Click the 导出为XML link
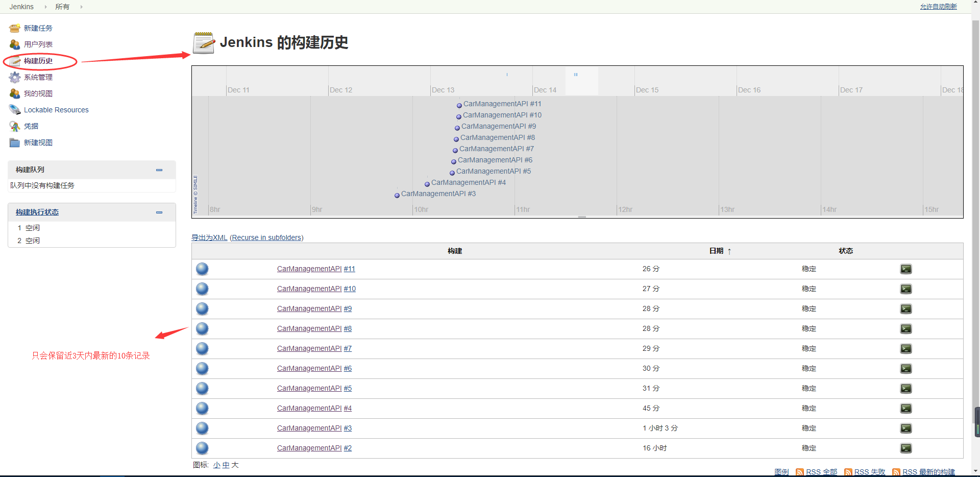Viewport: 980px width, 477px height. point(209,237)
